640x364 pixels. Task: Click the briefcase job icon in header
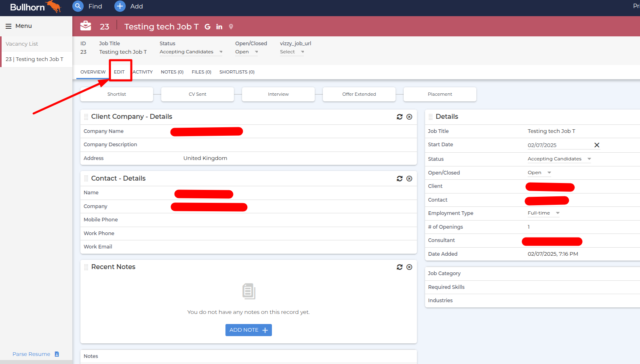coord(86,26)
